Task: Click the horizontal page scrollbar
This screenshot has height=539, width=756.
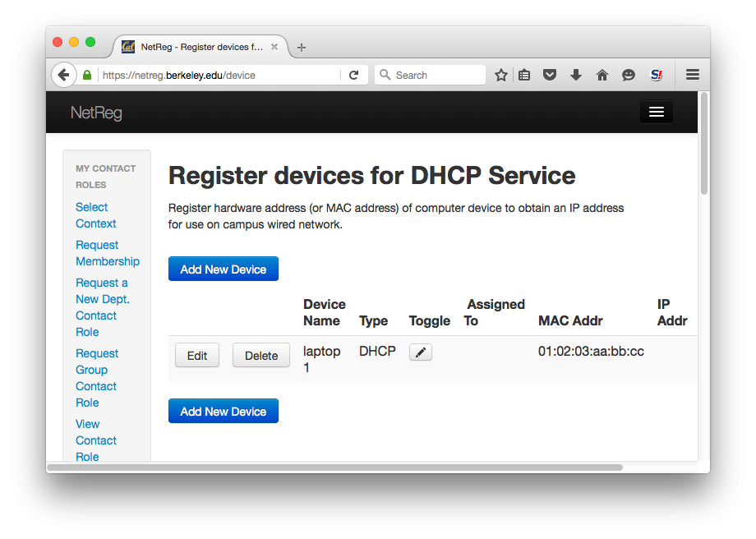Action: [334, 468]
